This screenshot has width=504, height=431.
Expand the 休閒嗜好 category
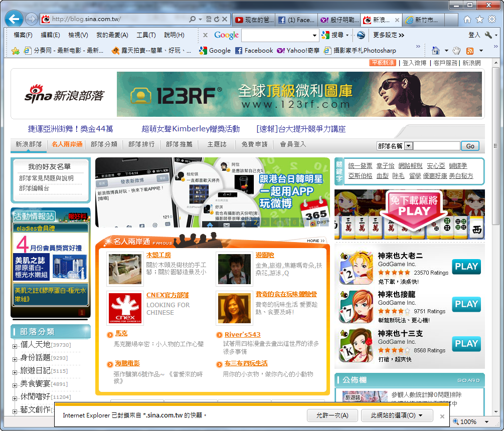coord(15,398)
